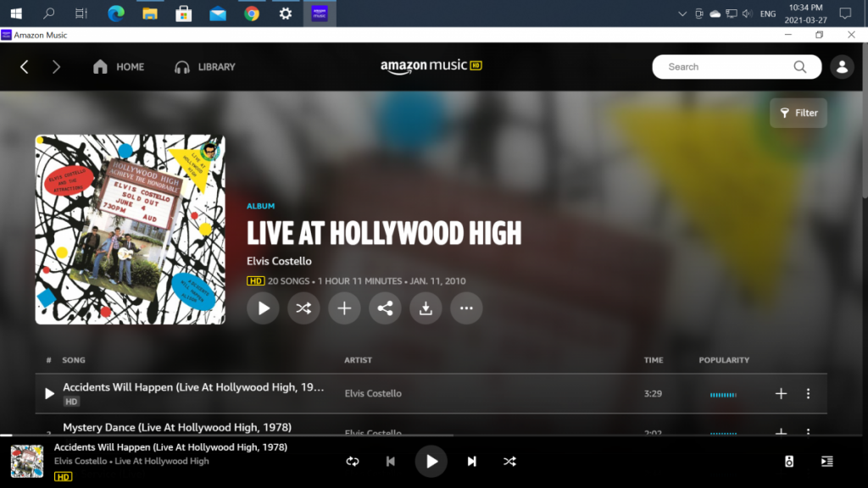Download the album
Image resolution: width=868 pixels, height=488 pixels.
pos(426,308)
